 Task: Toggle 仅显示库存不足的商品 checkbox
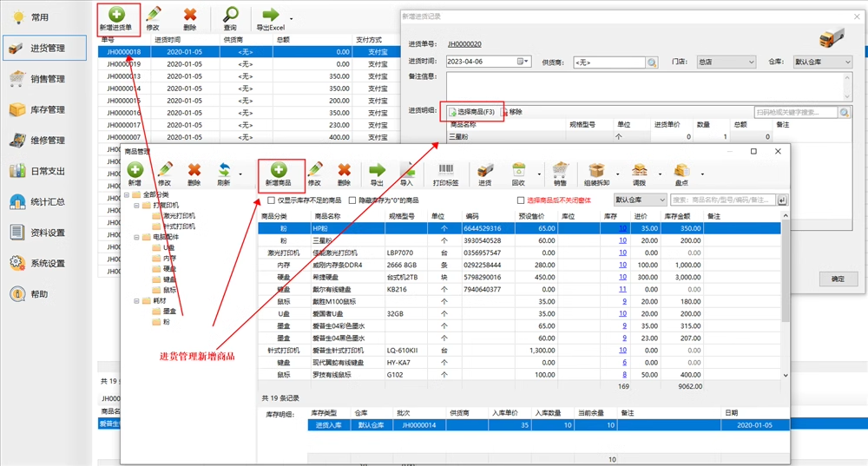[271, 200]
